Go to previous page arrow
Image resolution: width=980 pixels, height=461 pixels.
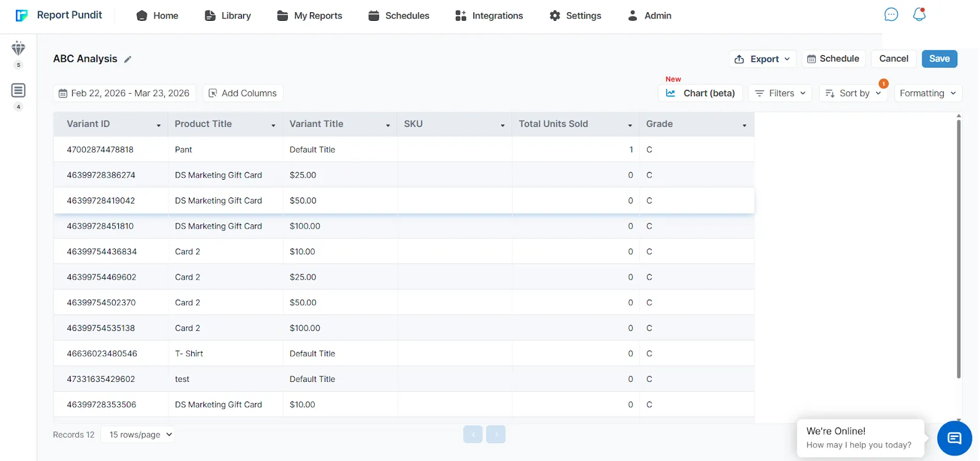[473, 434]
